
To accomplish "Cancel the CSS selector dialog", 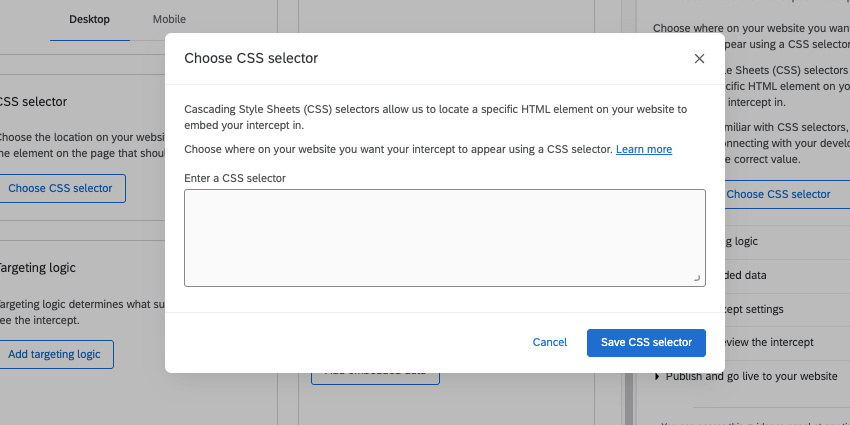I will 550,342.
